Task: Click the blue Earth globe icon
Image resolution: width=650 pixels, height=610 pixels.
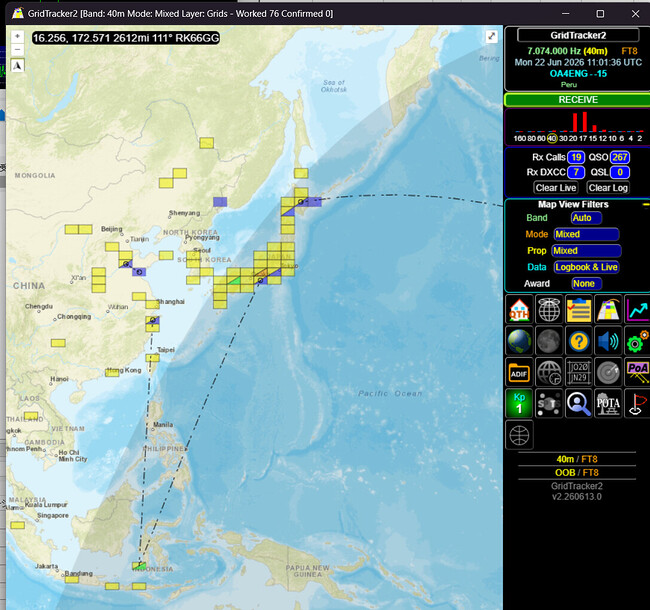Action: tap(519, 341)
